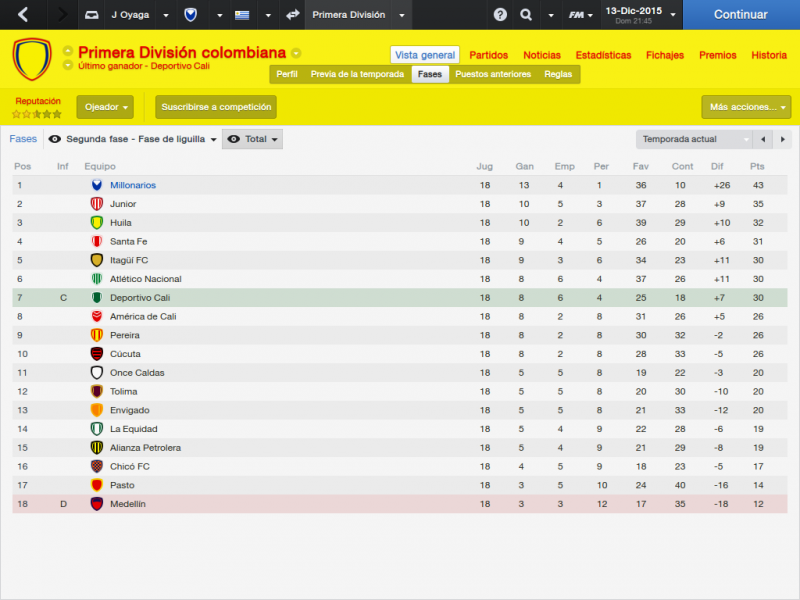
Task: Click the Millonarios team badge
Action: [x=96, y=185]
